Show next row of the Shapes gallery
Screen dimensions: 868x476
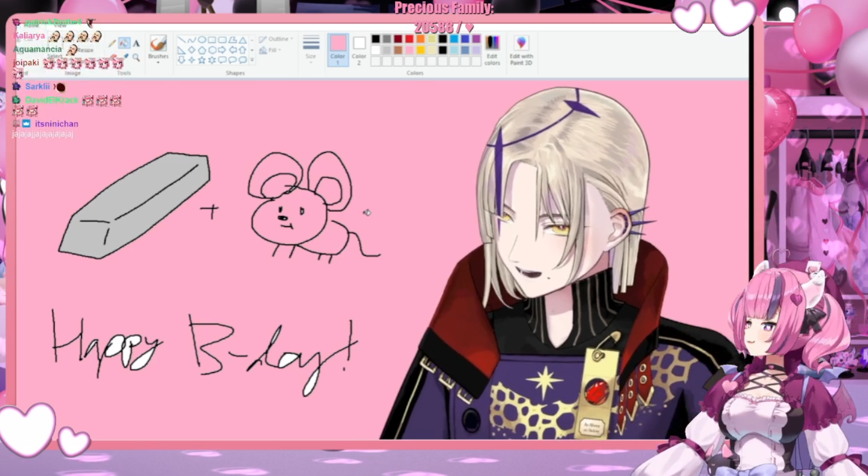click(x=252, y=50)
